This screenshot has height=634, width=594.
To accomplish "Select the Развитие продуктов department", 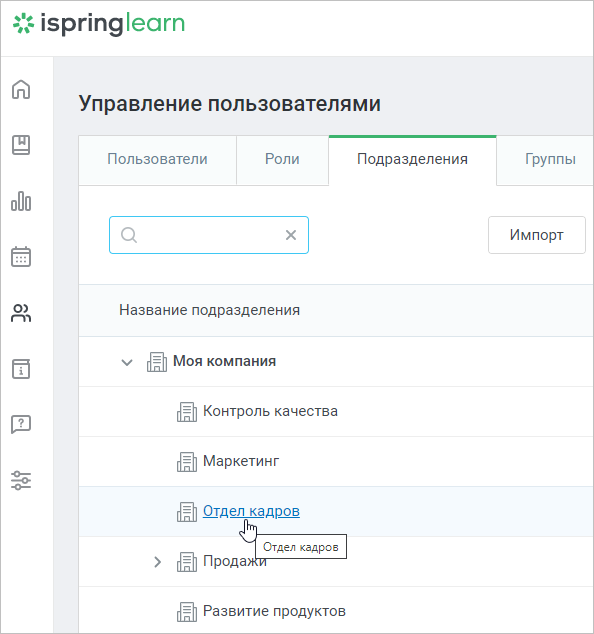I will pyautogui.click(x=274, y=611).
